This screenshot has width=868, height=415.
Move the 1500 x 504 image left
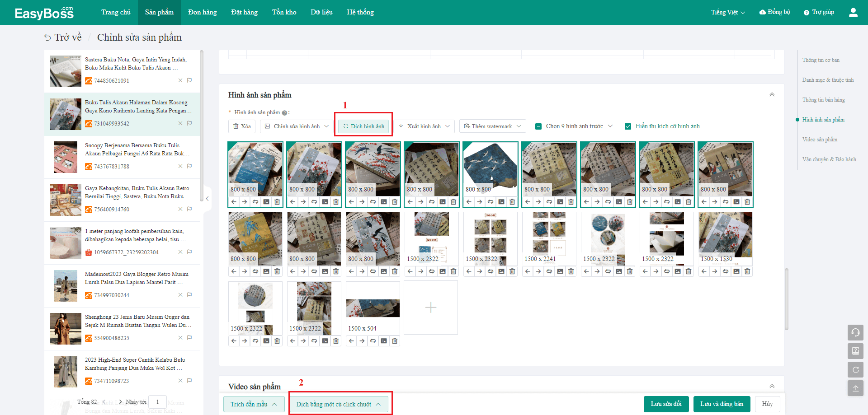(x=351, y=341)
